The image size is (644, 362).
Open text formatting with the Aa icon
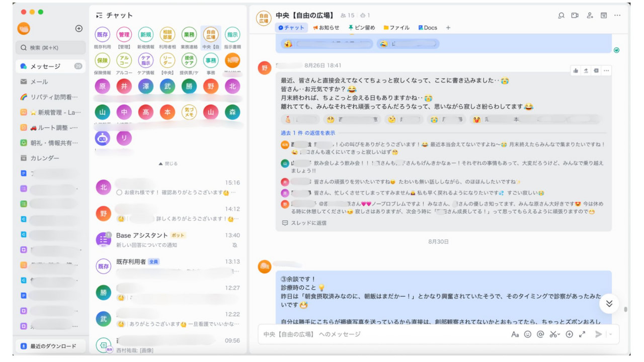pyautogui.click(x=514, y=334)
